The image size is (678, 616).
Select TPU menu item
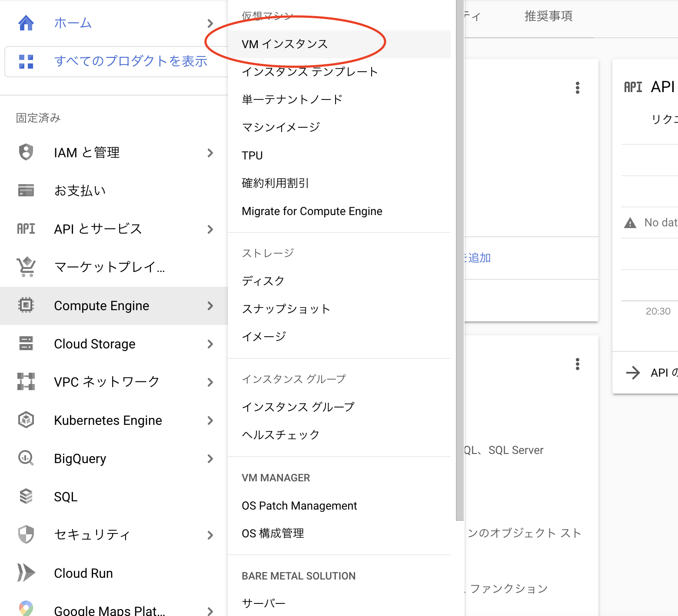click(339, 155)
